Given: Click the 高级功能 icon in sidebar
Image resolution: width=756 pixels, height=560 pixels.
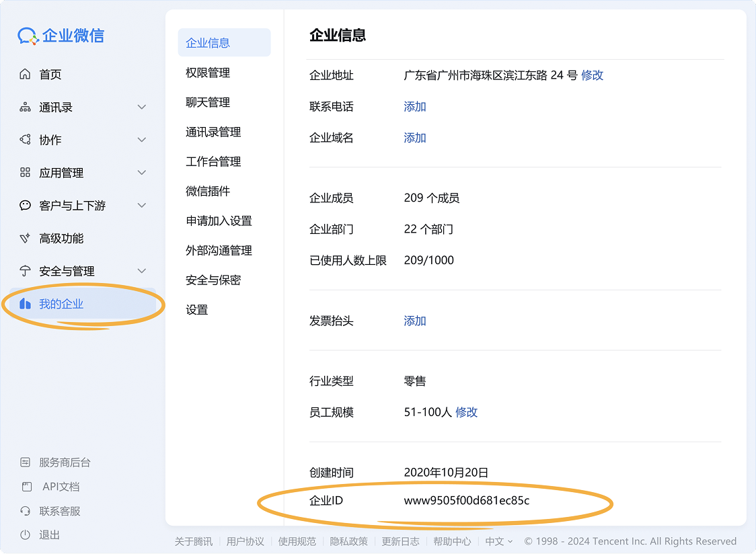Looking at the screenshot, I should click(25, 238).
